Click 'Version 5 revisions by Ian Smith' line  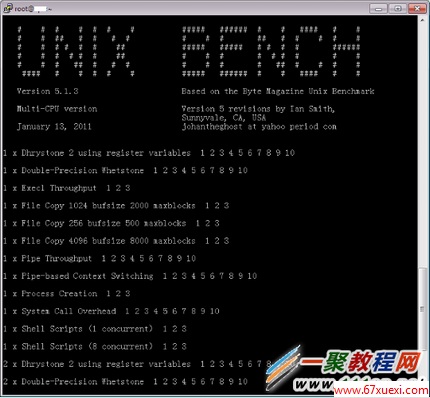[258, 109]
